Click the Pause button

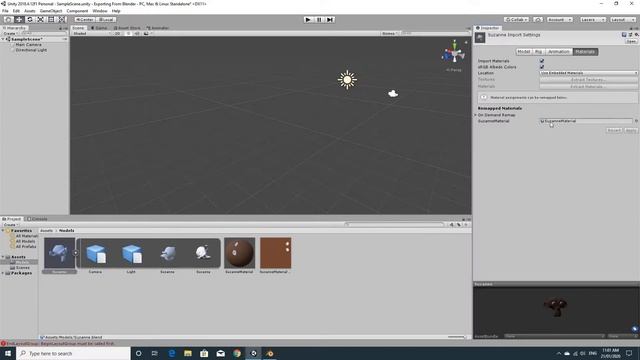click(319, 20)
